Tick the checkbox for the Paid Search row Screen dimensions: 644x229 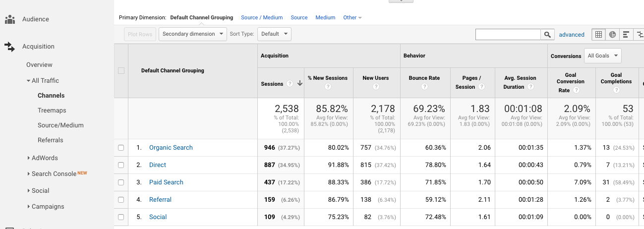point(121,182)
